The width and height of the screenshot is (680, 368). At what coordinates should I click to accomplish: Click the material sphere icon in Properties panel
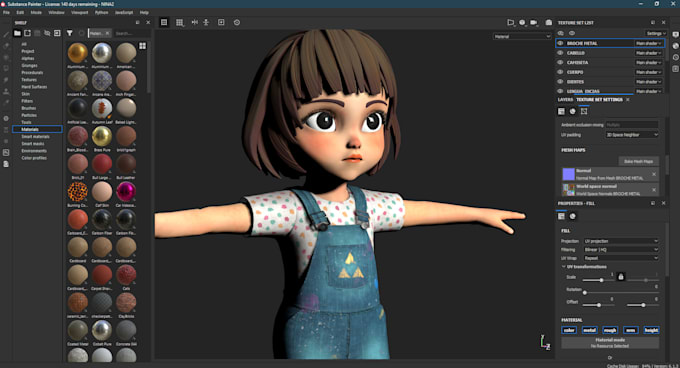coord(572,216)
